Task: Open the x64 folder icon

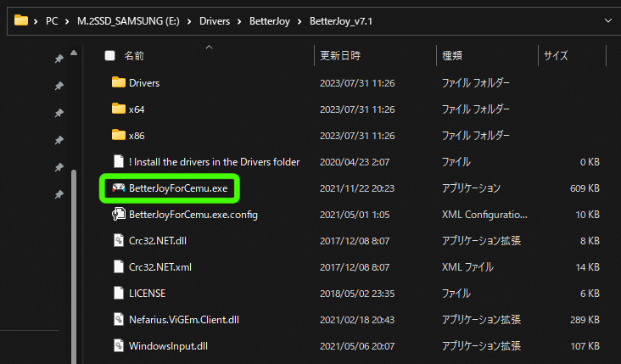Action: [x=119, y=109]
